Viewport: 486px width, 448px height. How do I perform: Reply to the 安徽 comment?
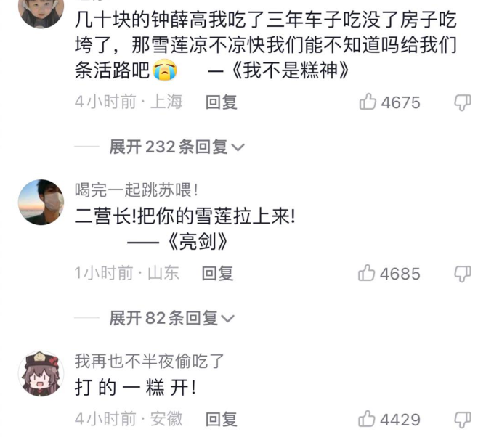222,419
